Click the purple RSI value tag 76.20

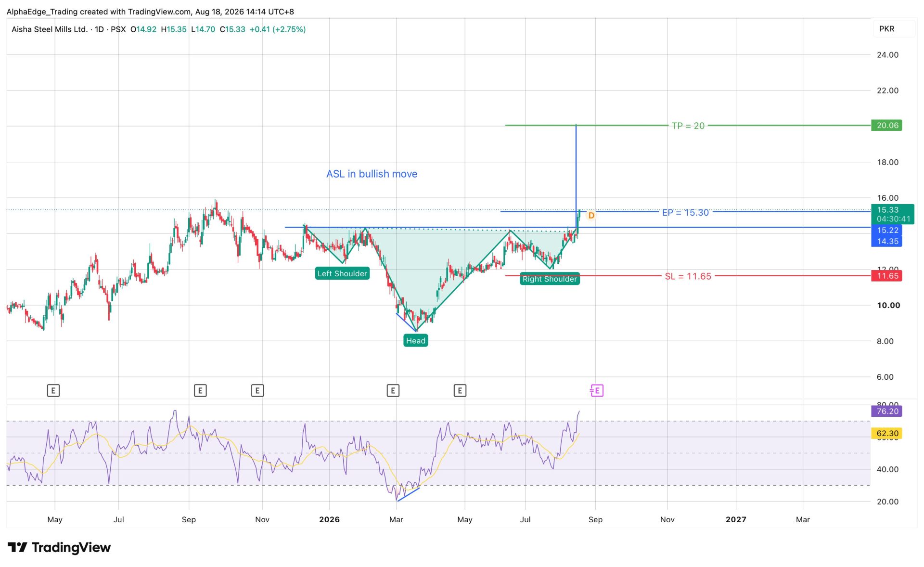click(x=886, y=411)
